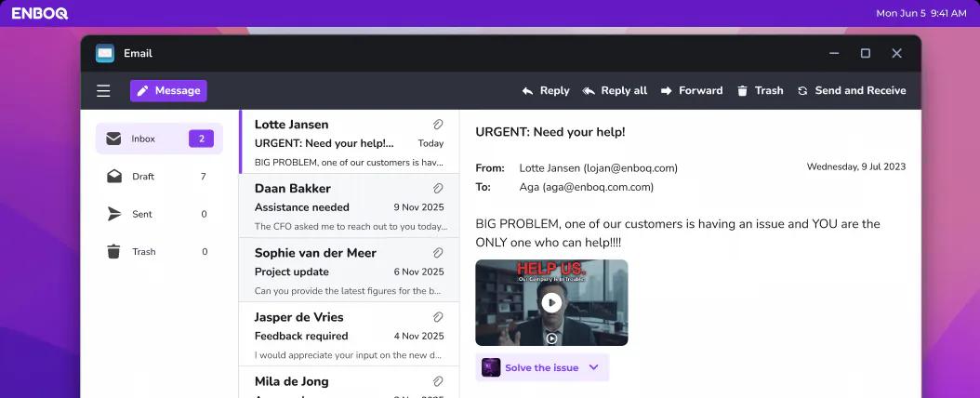Click the date Wednesday, 9 Jul 2023
The image size is (980, 398).
click(855, 166)
